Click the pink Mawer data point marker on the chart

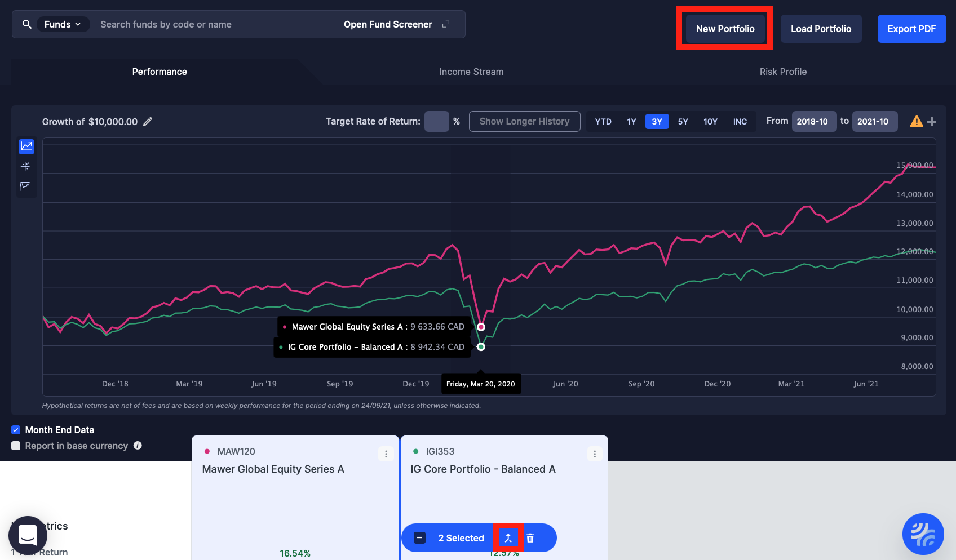tap(481, 327)
